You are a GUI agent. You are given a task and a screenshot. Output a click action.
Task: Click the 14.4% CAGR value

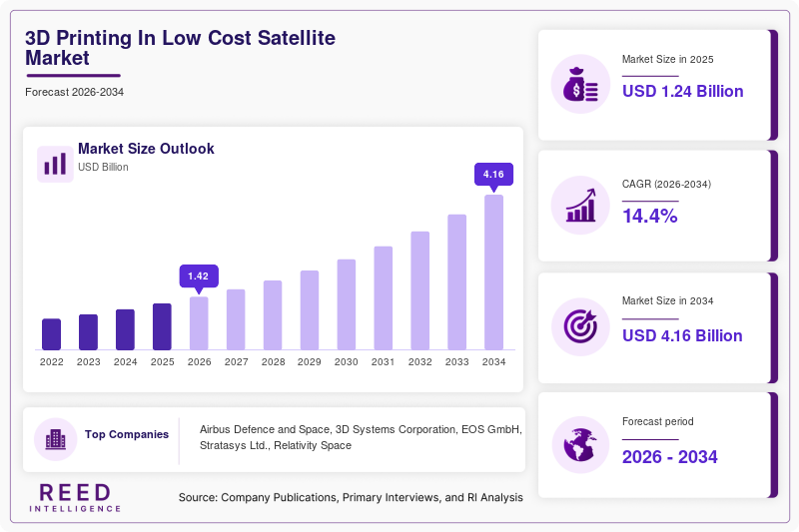(650, 216)
